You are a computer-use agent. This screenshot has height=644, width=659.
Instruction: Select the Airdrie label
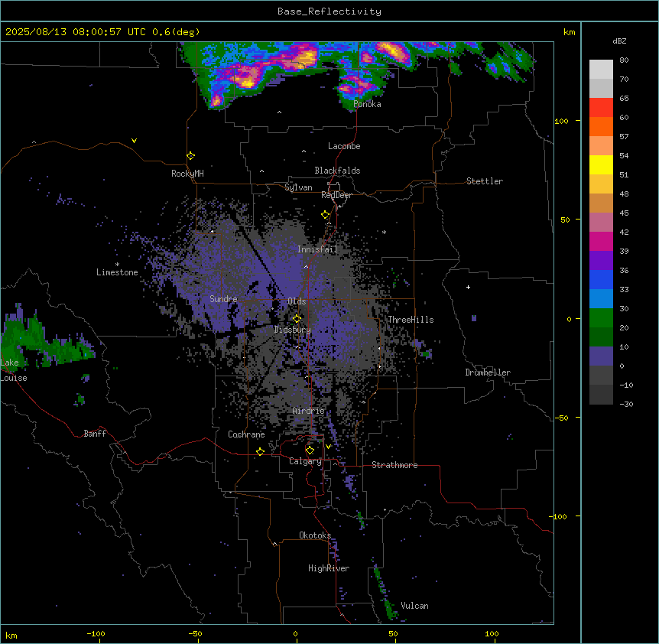click(x=309, y=411)
